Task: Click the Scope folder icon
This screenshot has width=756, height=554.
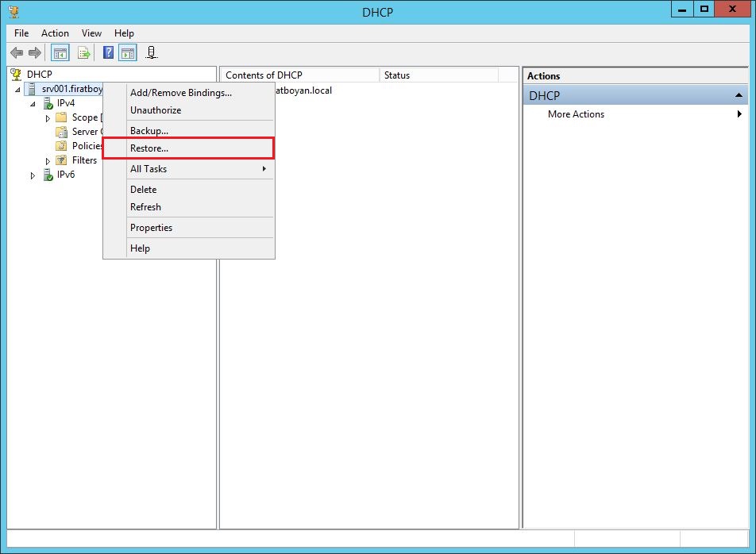Action: point(61,117)
